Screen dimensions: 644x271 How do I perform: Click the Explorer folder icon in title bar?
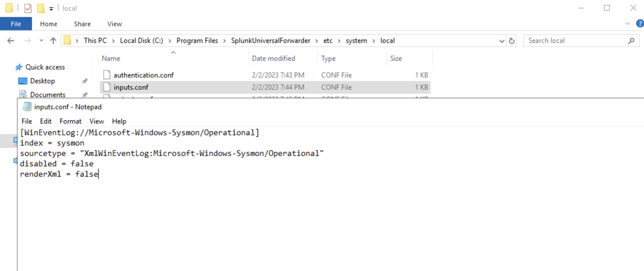(x=9, y=8)
